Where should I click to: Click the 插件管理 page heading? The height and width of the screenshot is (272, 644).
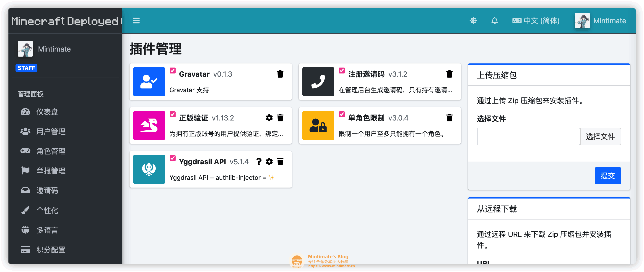pos(156,49)
